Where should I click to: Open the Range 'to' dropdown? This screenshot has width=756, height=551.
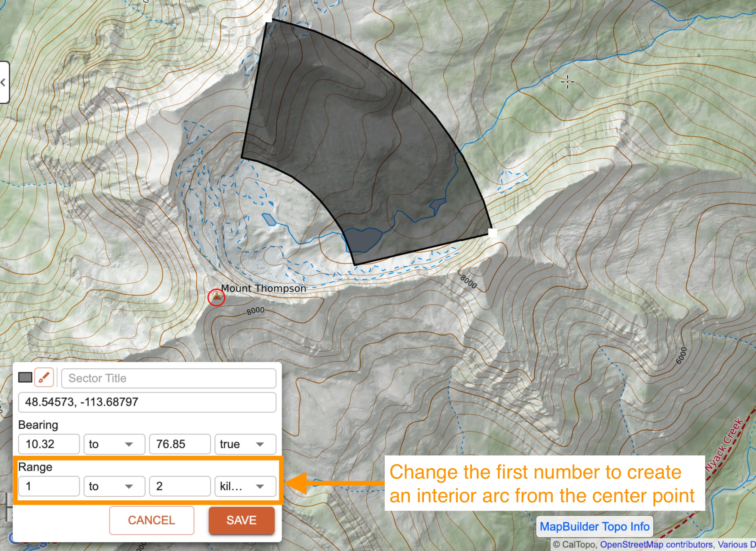tap(114, 486)
